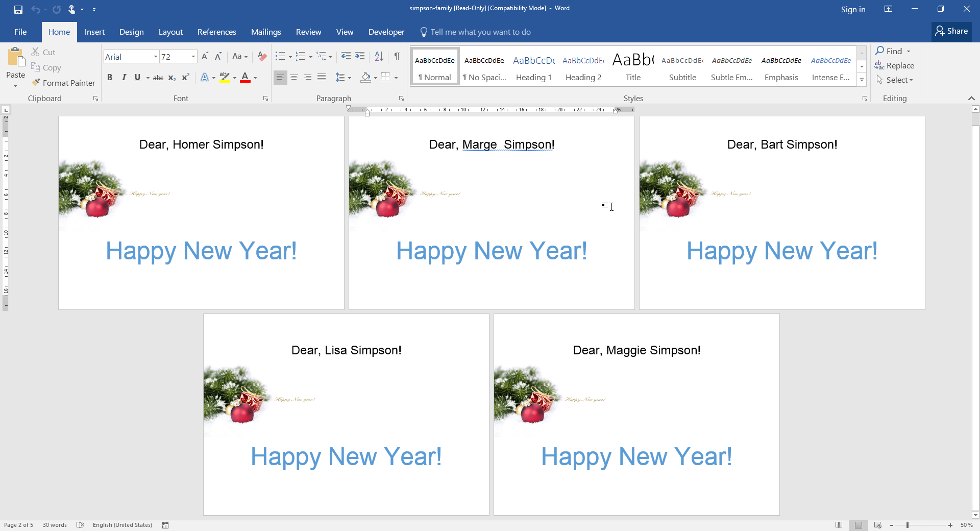
Task: Click the Copy icon in the Clipboard group
Action: 35,67
